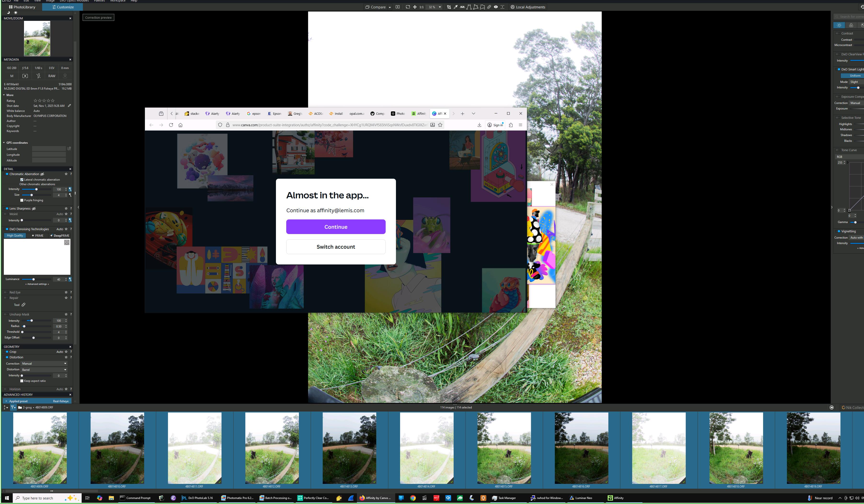Pick the white balance eyedropper tool
Screen dimensions: 864x504
(456, 7)
